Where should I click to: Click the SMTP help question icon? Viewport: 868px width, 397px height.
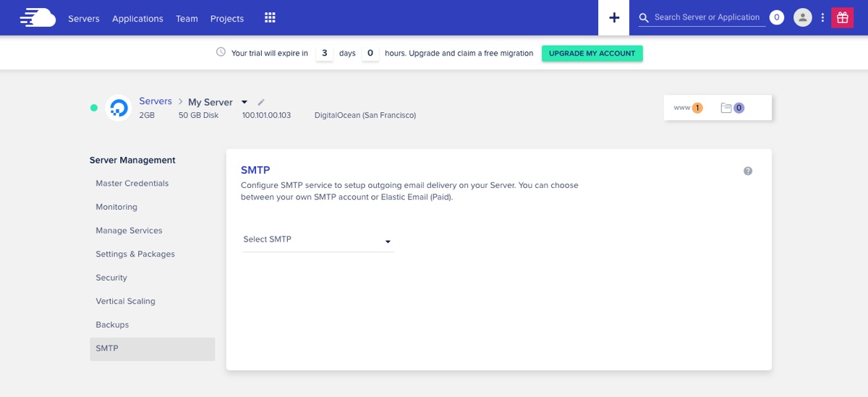pyautogui.click(x=748, y=171)
